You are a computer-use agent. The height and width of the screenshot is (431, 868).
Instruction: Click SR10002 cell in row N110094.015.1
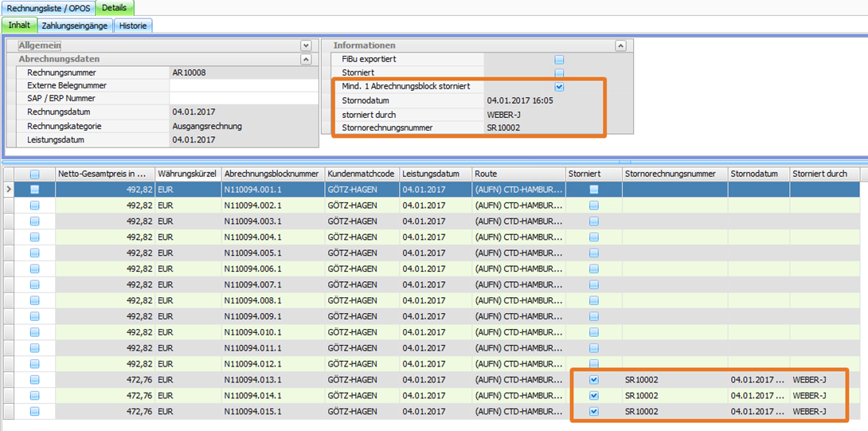pos(641,412)
